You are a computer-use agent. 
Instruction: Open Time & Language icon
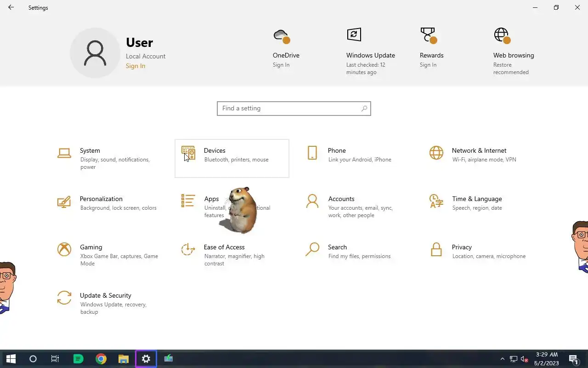(436, 201)
